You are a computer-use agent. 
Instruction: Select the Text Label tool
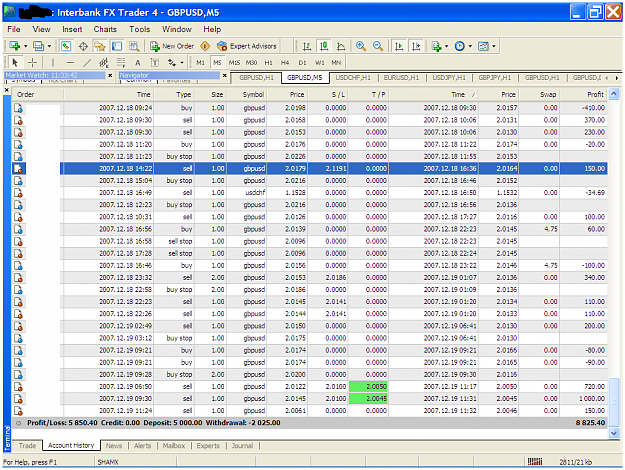[155, 63]
